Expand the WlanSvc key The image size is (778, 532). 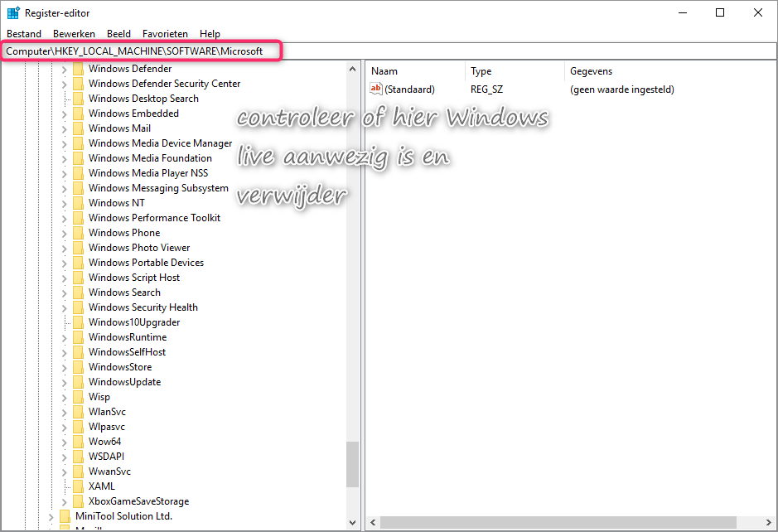tap(64, 413)
